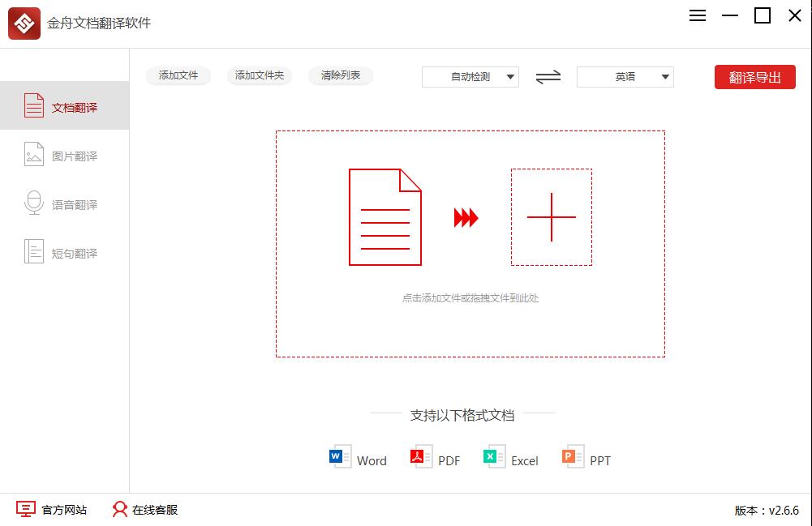Image resolution: width=812 pixels, height=526 pixels.
Task: Open the 英语 target language dropdown
Action: point(625,76)
